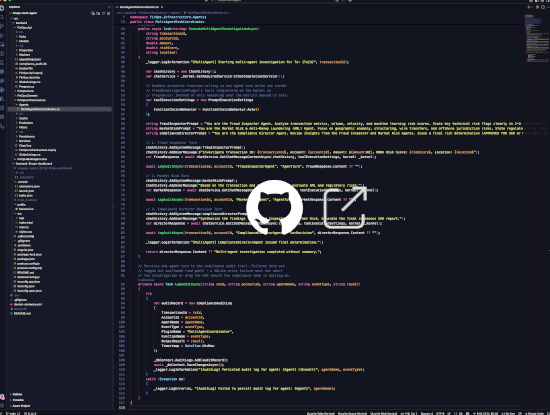This screenshot has width=550, height=415.
Task: Click the ExecuteMultiAgentInvestigationAsync method name
Action: click(x=223, y=29)
